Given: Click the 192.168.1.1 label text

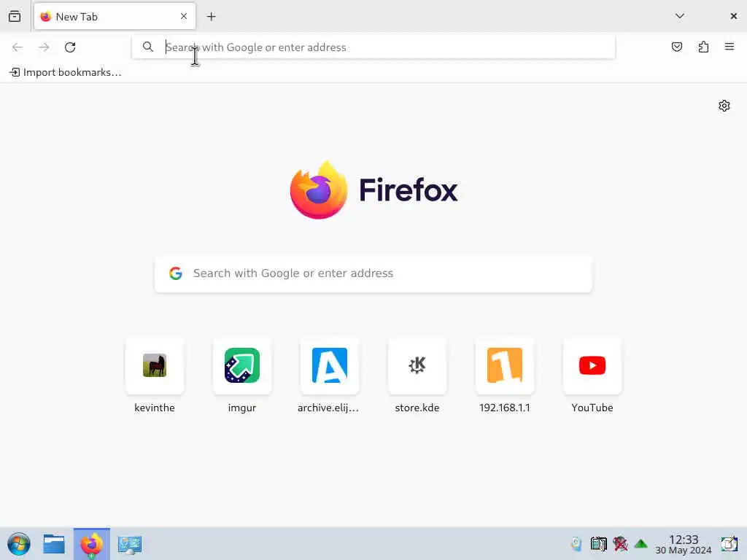Looking at the screenshot, I should pyautogui.click(x=505, y=408).
